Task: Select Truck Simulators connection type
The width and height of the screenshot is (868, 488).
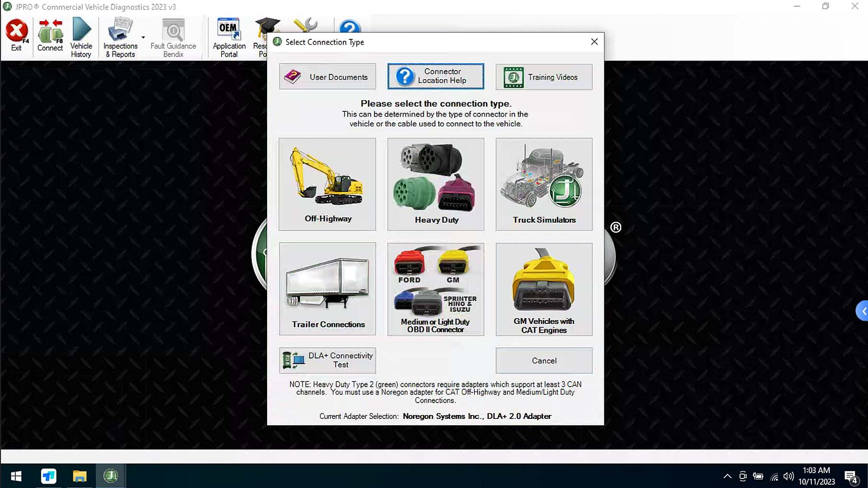Action: click(x=544, y=184)
